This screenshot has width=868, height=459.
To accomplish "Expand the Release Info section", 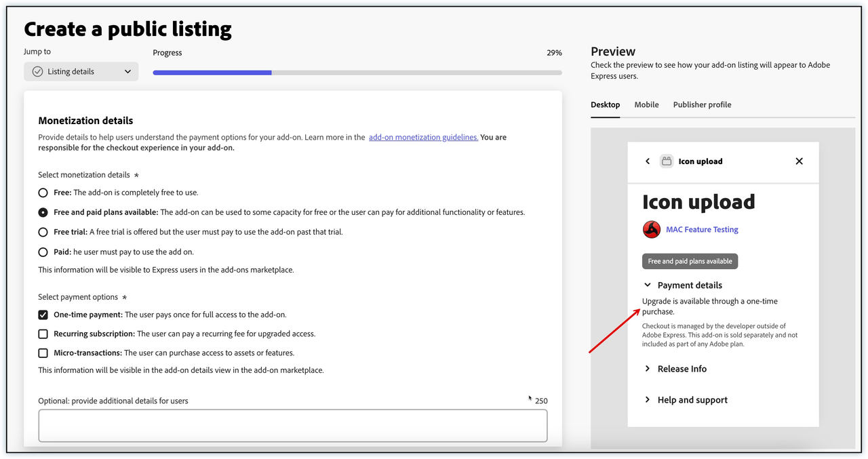I will [x=648, y=369].
